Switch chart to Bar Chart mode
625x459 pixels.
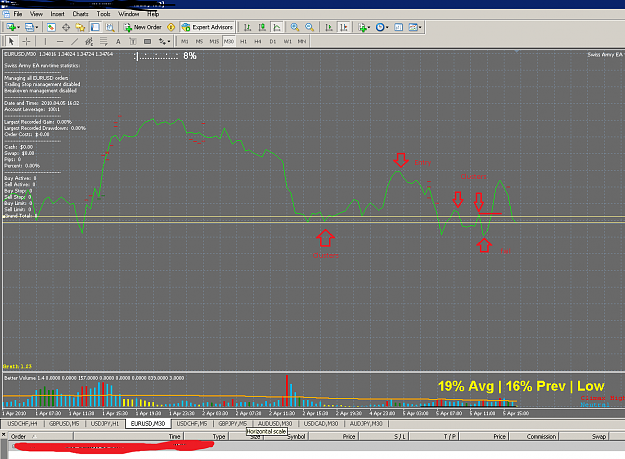click(x=247, y=27)
